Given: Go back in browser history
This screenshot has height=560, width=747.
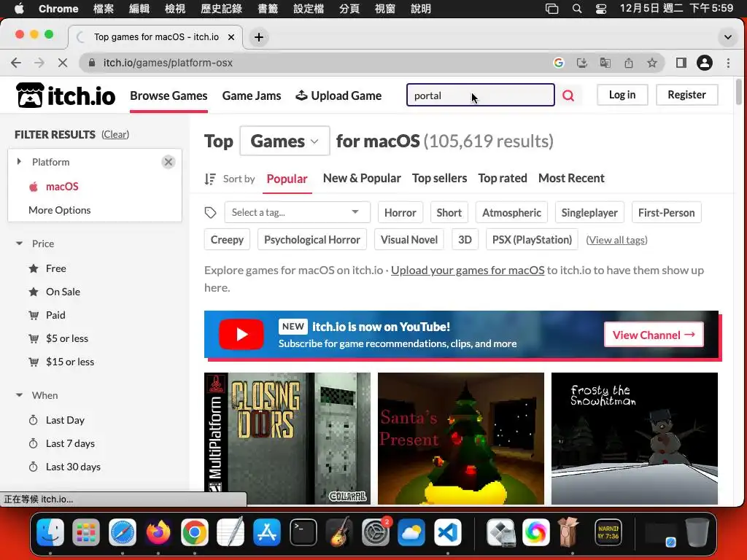Looking at the screenshot, I should [x=16, y=63].
